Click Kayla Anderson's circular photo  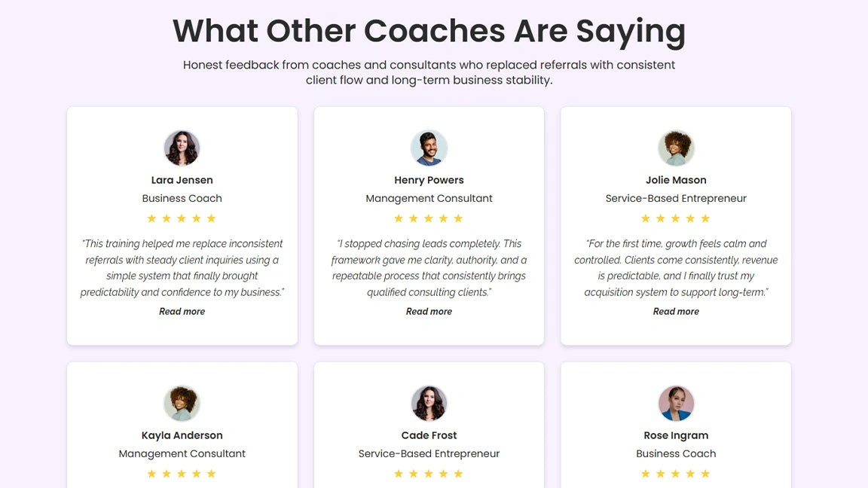pyautogui.click(x=182, y=403)
